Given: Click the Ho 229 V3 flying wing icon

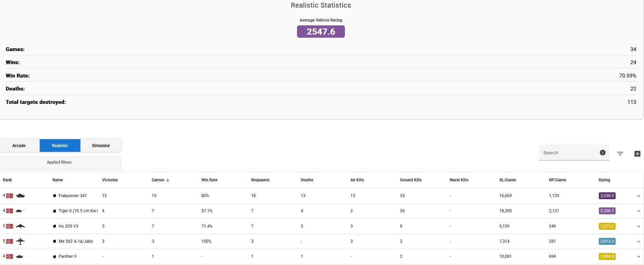Looking at the screenshot, I should pos(20,226).
